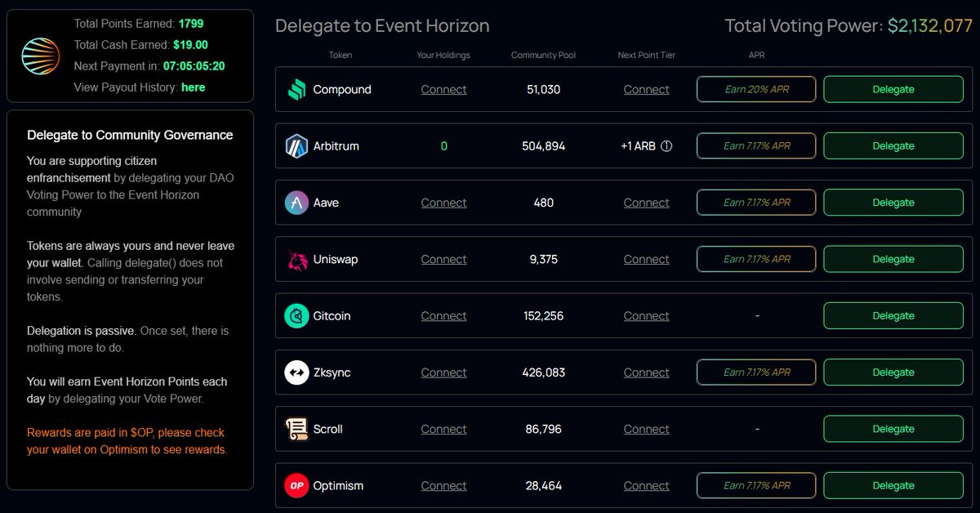This screenshot has height=513, width=980.
Task: Delegate Arbitrum tokens
Action: pos(893,146)
